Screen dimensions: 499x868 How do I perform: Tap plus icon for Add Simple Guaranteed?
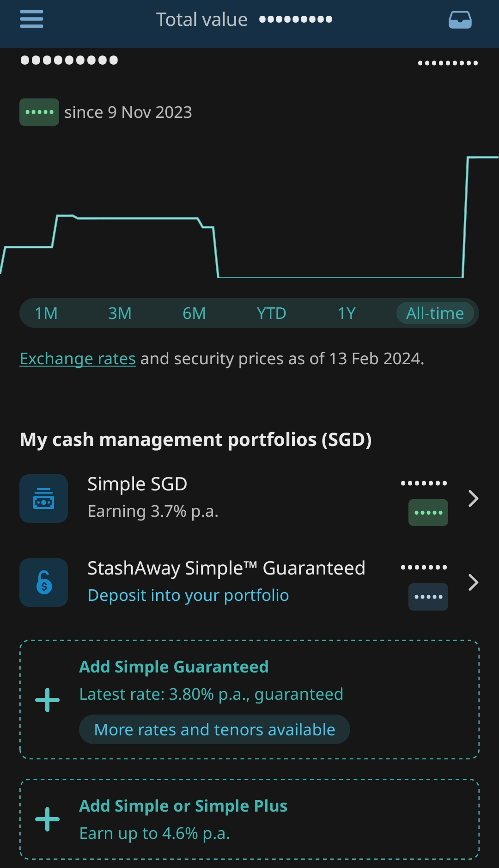click(48, 700)
